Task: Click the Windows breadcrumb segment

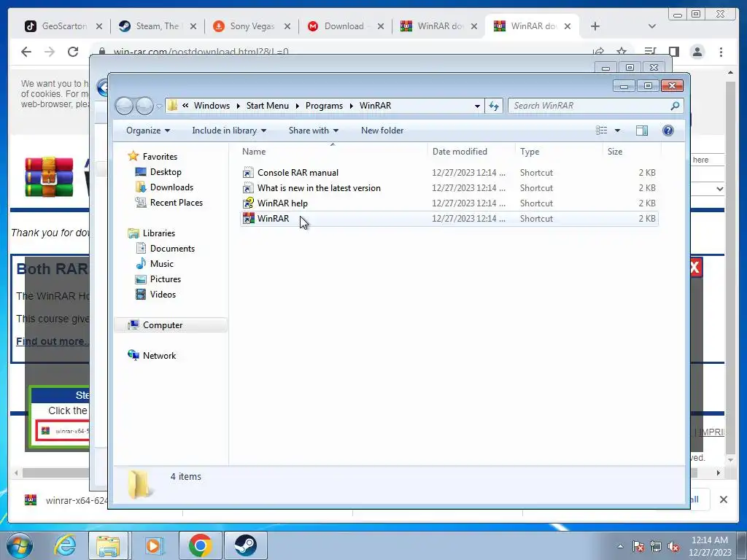Action: 212,106
